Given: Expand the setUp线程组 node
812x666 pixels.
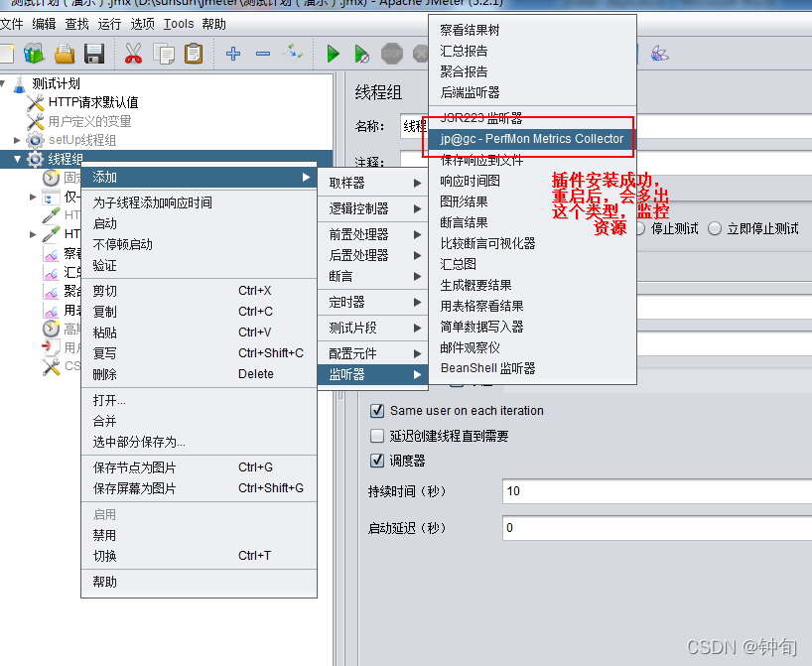Looking at the screenshot, I should pyautogui.click(x=17, y=140).
